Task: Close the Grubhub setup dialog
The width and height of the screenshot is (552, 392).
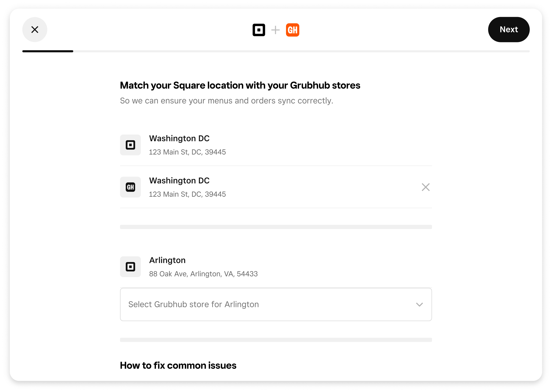Action: pyautogui.click(x=35, y=29)
